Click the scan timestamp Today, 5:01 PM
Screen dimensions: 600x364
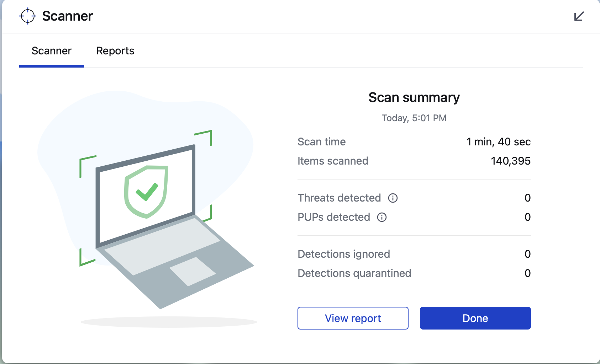414,118
